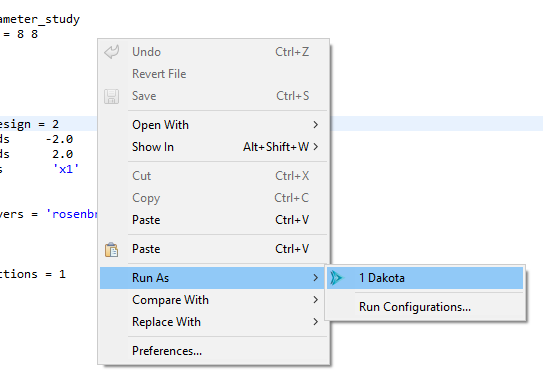Click the Save floppy disk icon
Viewport: 543px width, 383px height.
(112, 96)
